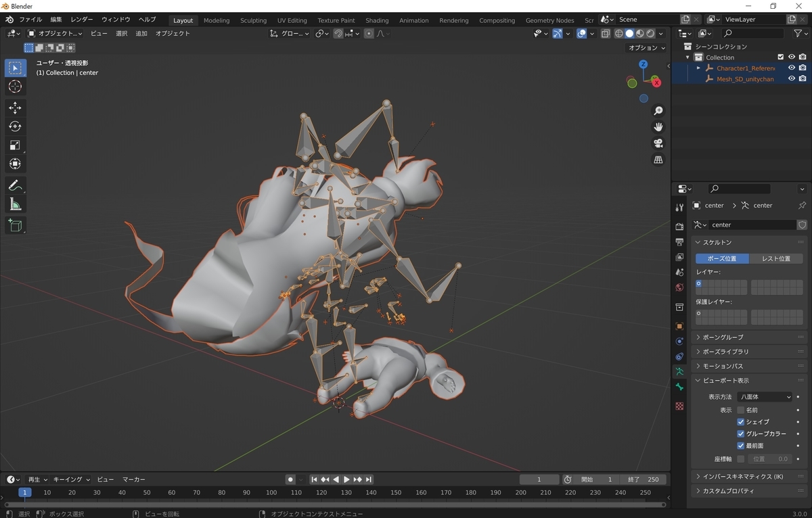Switch to the Shading workspace tab
The height and width of the screenshot is (518, 812).
[x=377, y=20]
